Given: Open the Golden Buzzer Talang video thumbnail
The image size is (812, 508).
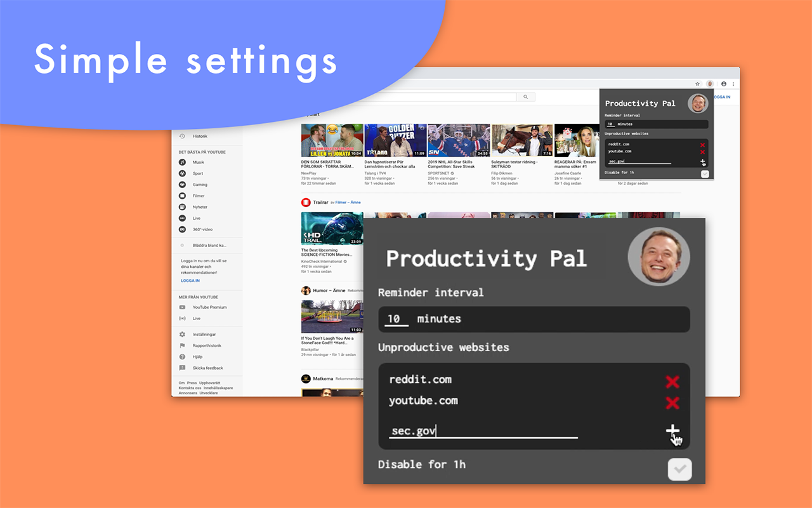Looking at the screenshot, I should click(395, 140).
